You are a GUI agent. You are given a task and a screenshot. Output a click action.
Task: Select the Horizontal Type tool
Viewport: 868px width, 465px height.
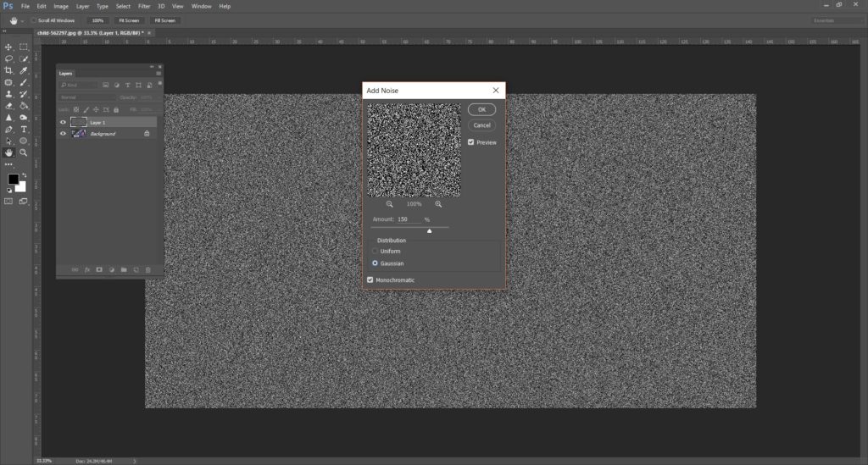pyautogui.click(x=24, y=129)
